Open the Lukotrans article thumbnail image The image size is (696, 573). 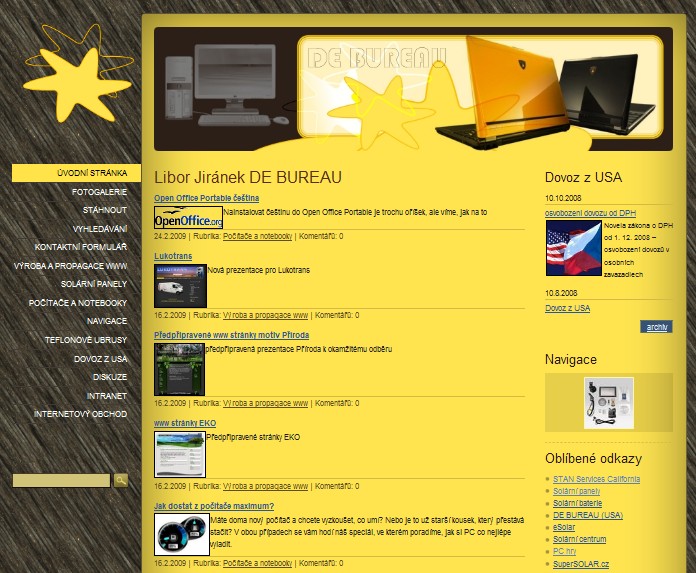click(180, 285)
